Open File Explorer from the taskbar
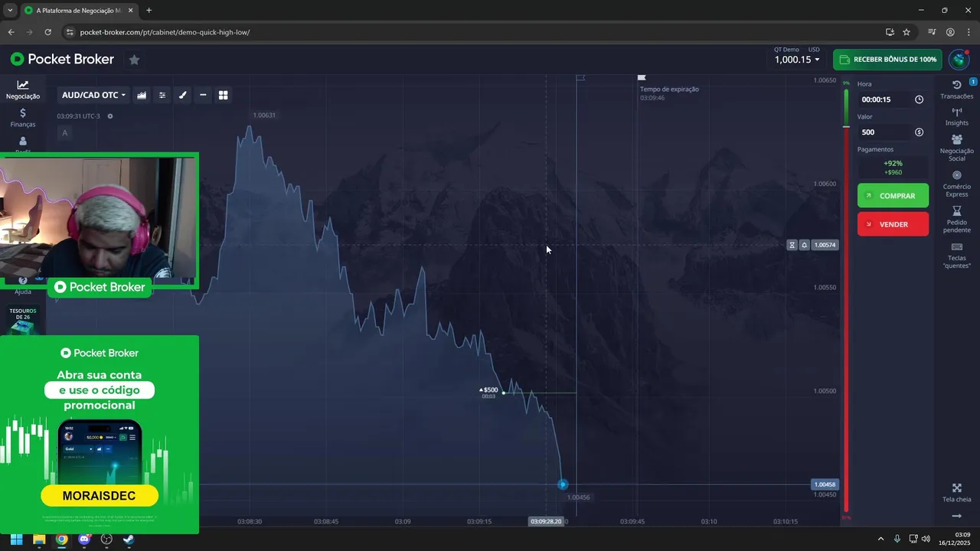980x551 pixels. pyautogui.click(x=39, y=539)
